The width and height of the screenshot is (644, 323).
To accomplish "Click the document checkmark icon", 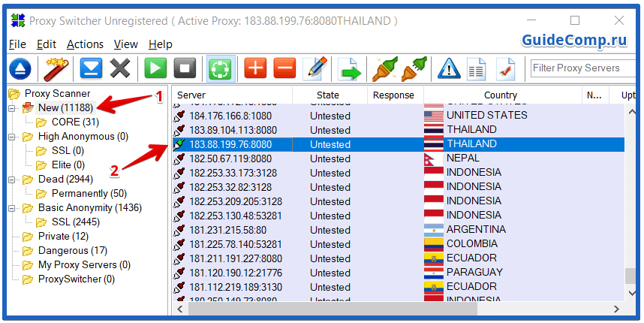I will 506,68.
